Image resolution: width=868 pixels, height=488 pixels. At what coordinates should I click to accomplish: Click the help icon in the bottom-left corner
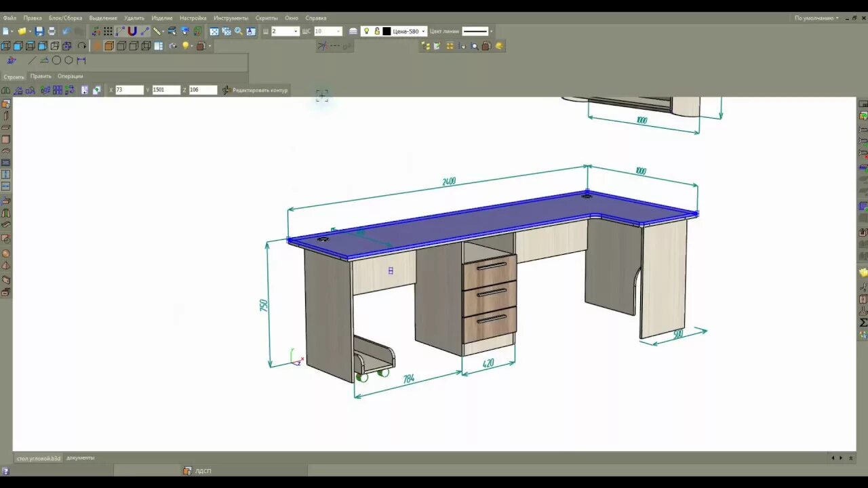5,471
